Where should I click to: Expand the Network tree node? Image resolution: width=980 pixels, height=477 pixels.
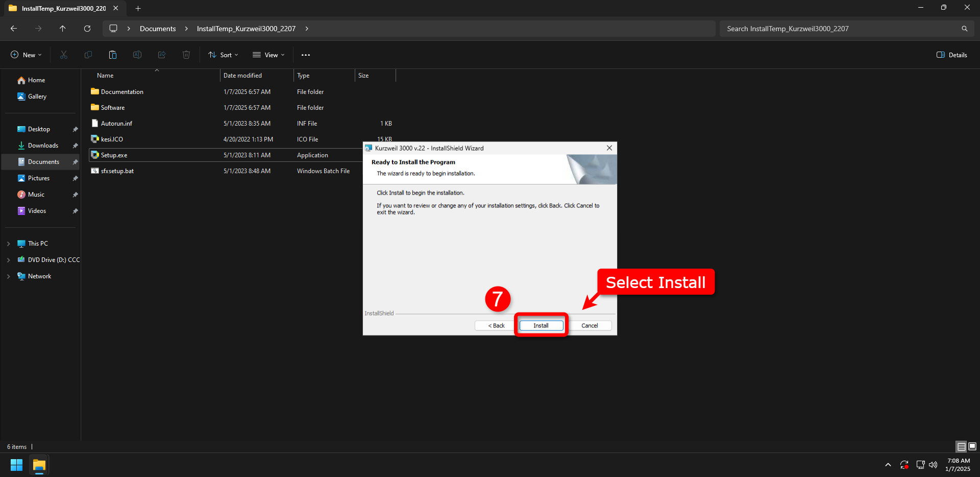pos(8,276)
